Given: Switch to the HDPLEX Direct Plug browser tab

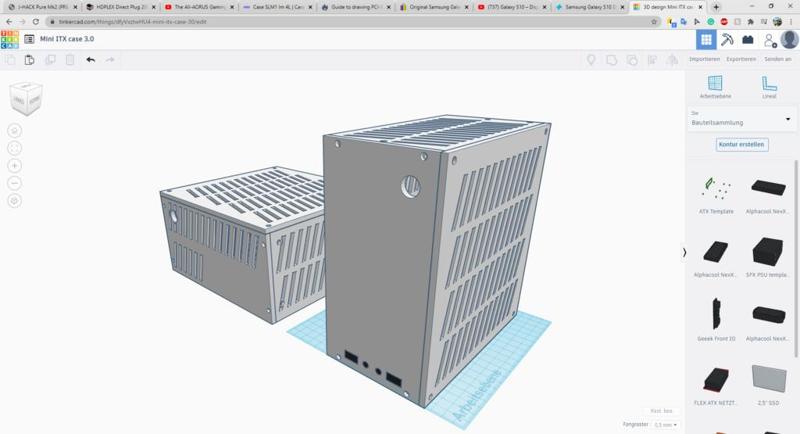Looking at the screenshot, I should coord(120,7).
